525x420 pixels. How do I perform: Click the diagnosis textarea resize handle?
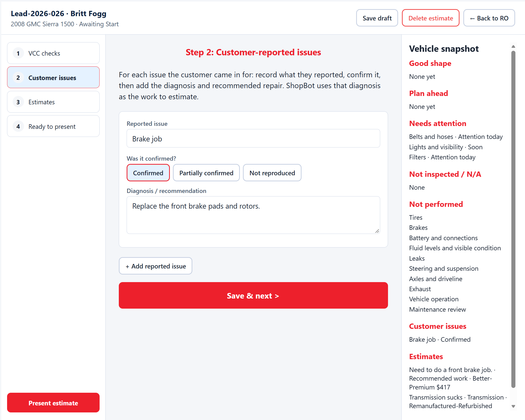pyautogui.click(x=377, y=231)
